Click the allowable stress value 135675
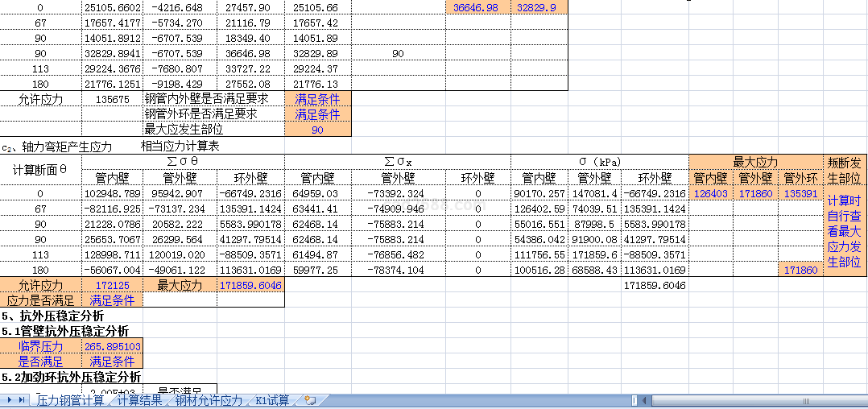The image size is (868, 409). tap(112, 99)
